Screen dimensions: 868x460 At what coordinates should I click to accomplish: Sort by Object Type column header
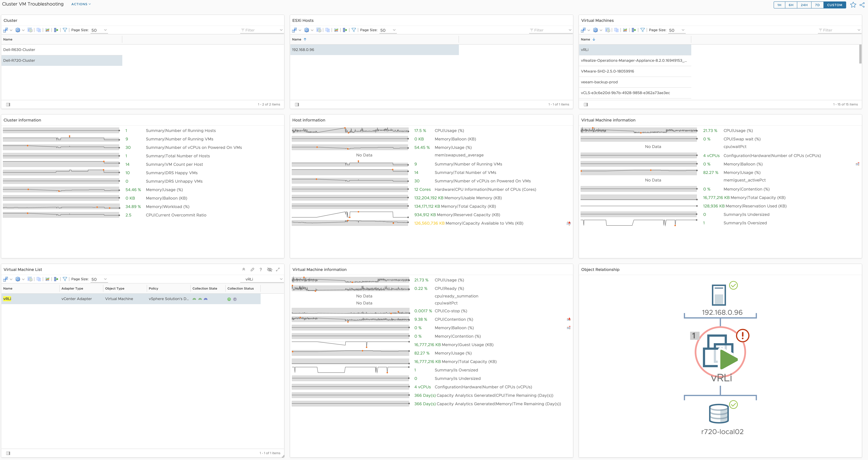(x=125, y=289)
